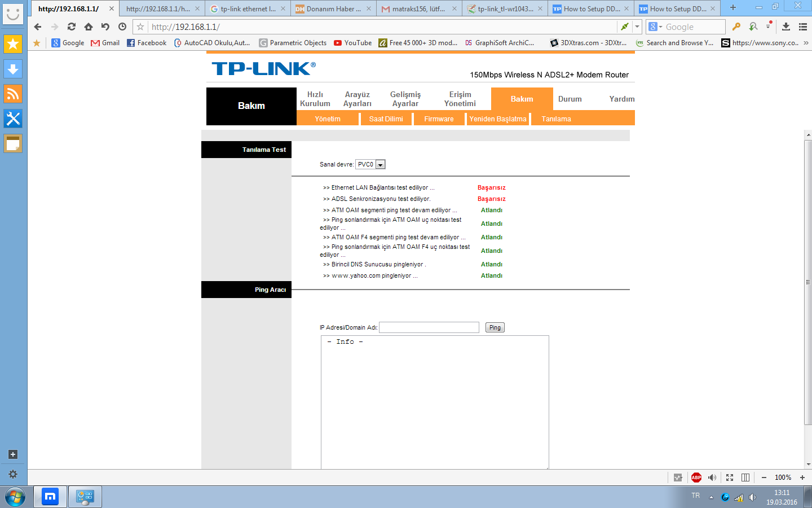Expand the hidden bookmarks overflow chevron
This screenshot has height=508, width=812.
806,43
